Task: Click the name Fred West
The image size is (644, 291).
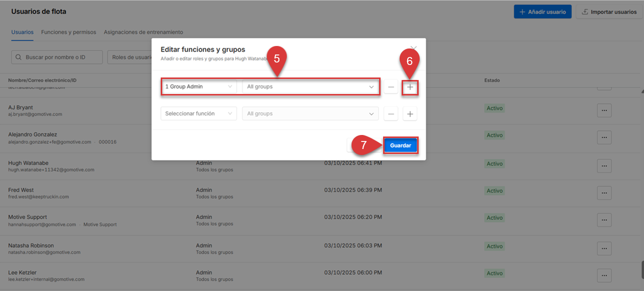Action: (x=22, y=190)
